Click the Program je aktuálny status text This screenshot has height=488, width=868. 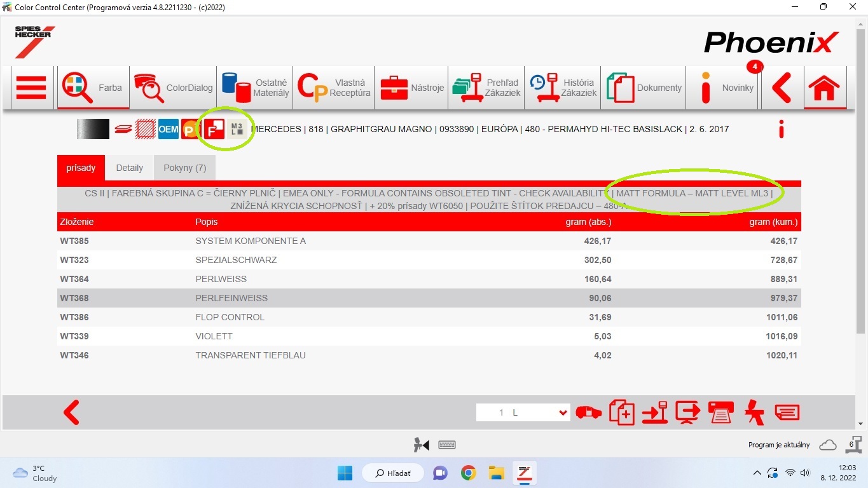point(779,445)
